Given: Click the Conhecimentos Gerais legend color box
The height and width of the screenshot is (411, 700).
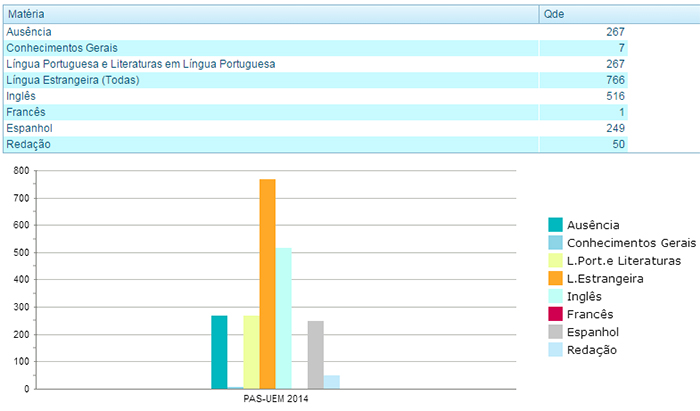Looking at the screenshot, I should [556, 243].
